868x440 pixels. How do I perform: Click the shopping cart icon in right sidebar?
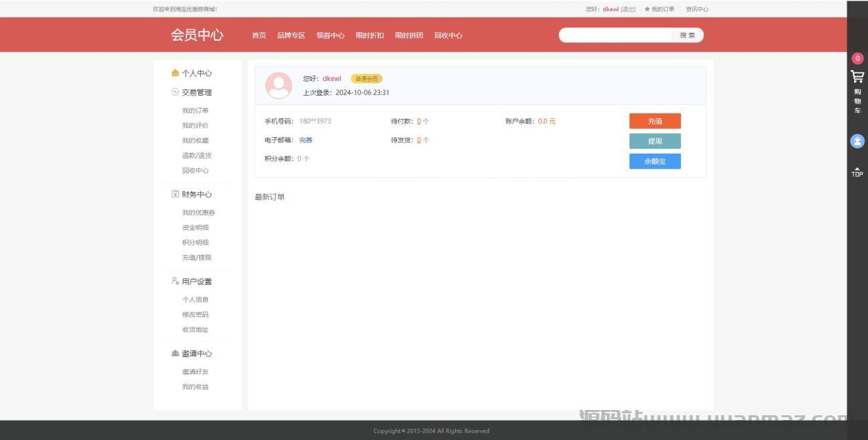[857, 76]
